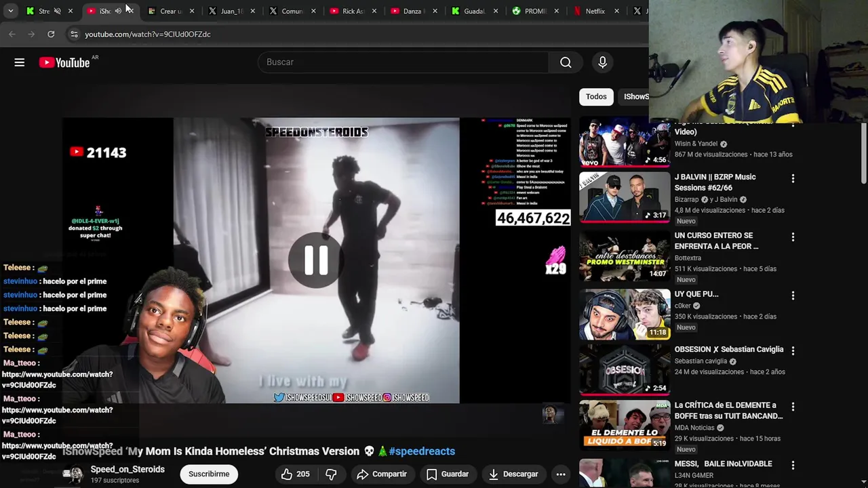The height and width of the screenshot is (488, 868).
Task: Click the browser back arrow
Action: point(12,34)
